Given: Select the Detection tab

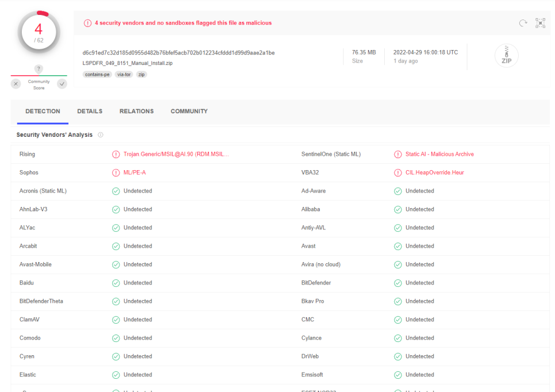Looking at the screenshot, I should coord(43,112).
